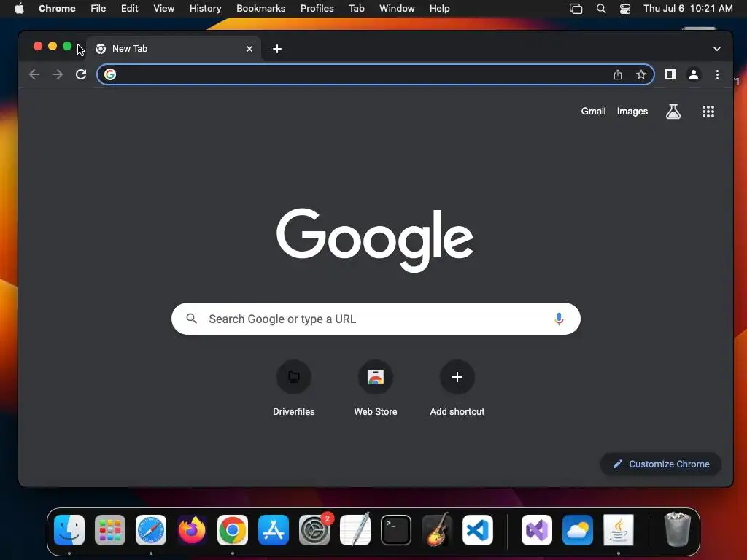Reload the current page

click(x=81, y=74)
